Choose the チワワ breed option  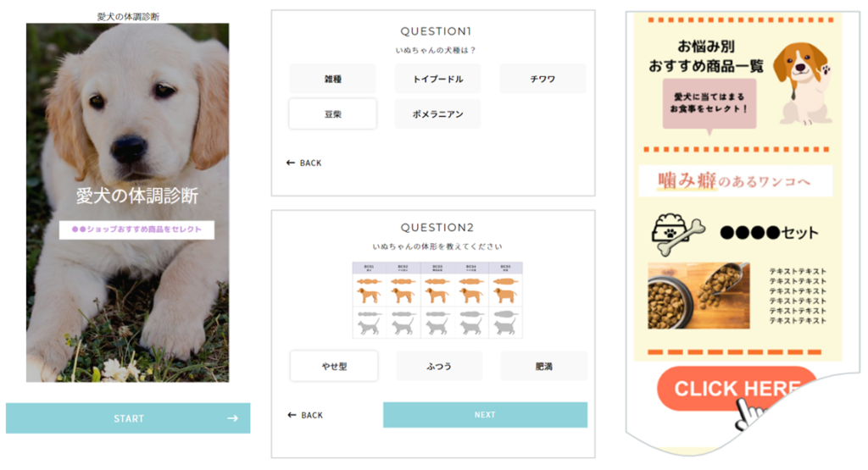(542, 79)
